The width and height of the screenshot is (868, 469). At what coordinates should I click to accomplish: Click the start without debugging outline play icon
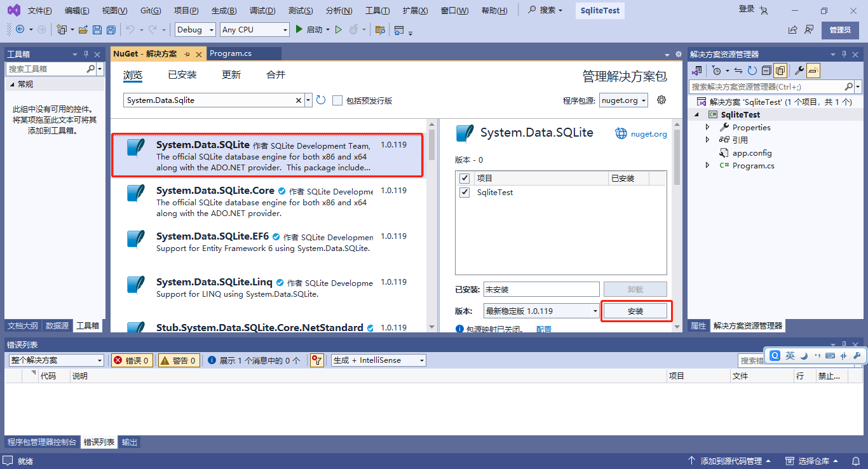point(339,29)
